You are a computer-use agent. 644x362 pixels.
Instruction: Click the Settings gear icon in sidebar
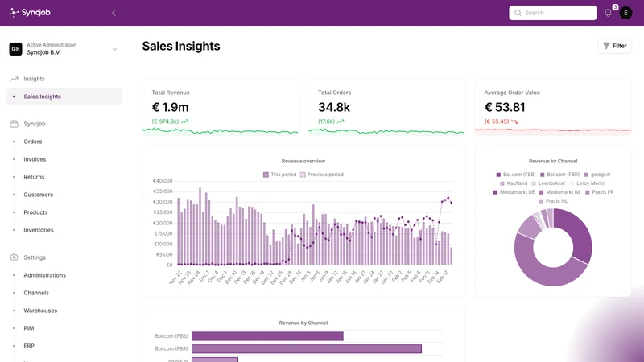(x=14, y=257)
